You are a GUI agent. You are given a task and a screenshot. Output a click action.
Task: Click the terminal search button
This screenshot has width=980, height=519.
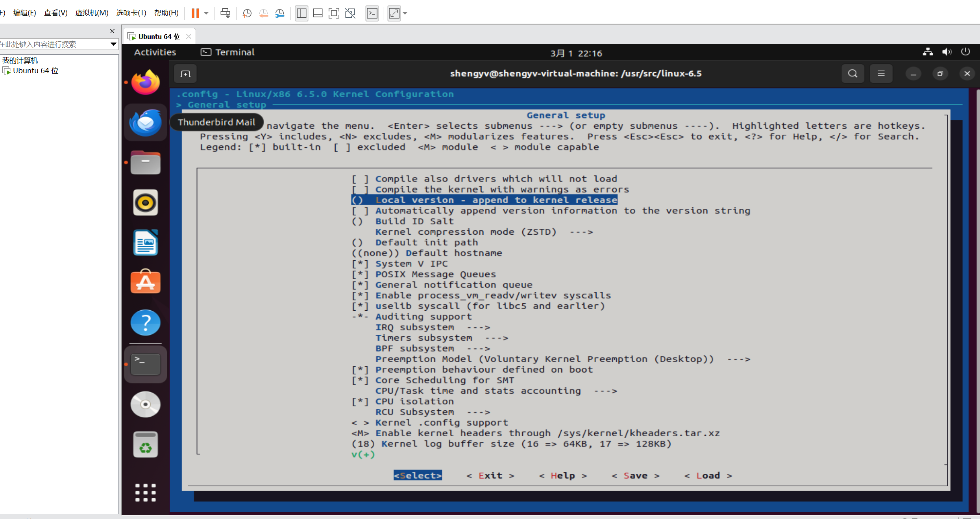coord(853,74)
